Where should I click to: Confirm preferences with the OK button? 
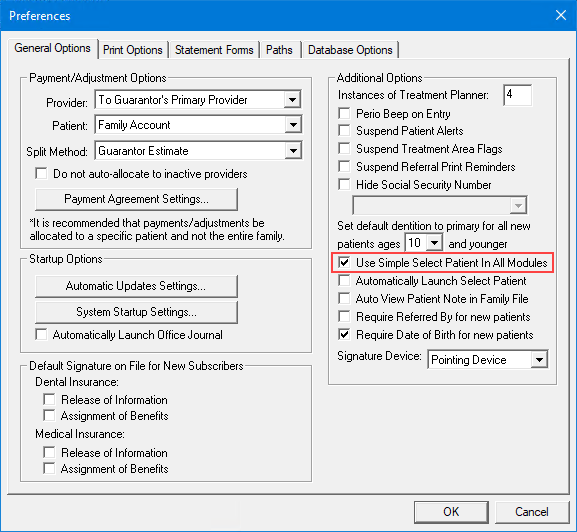click(x=451, y=512)
